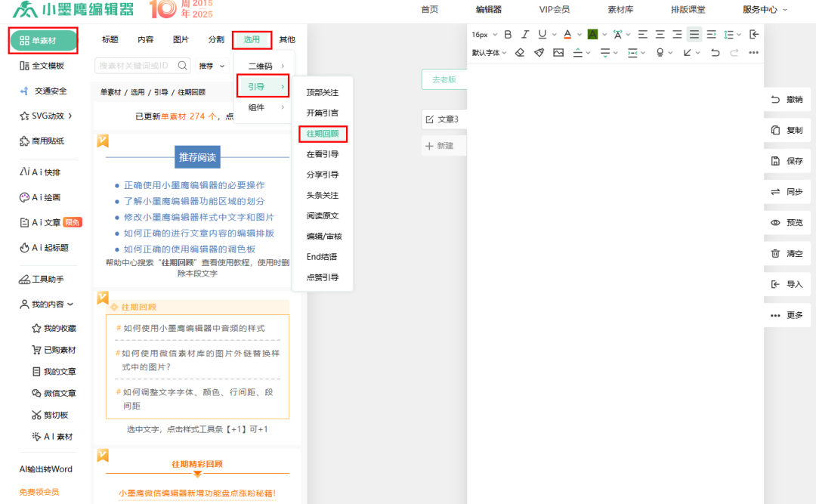This screenshot has height=504, width=816.
Task: Click the material keyword search field
Action: [x=134, y=66]
